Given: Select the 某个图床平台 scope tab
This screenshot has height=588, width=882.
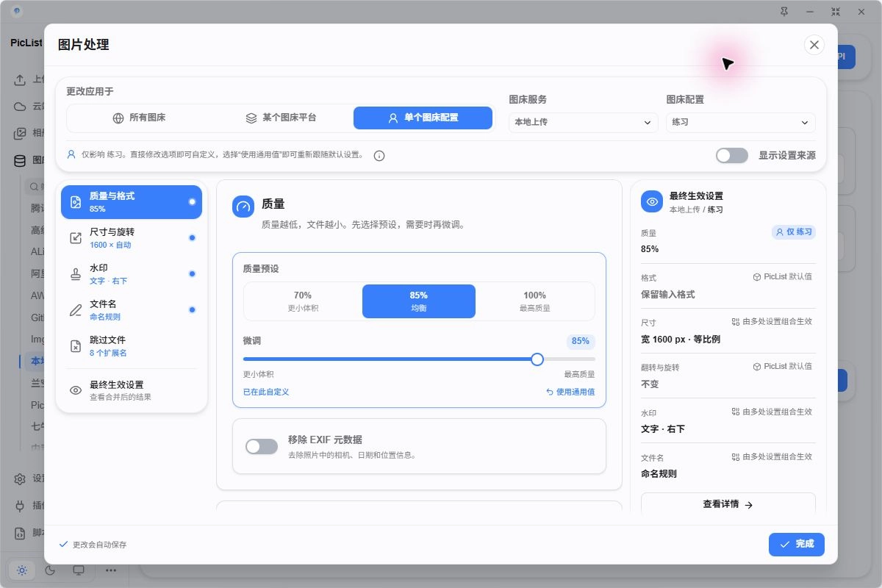Looking at the screenshot, I should [281, 118].
